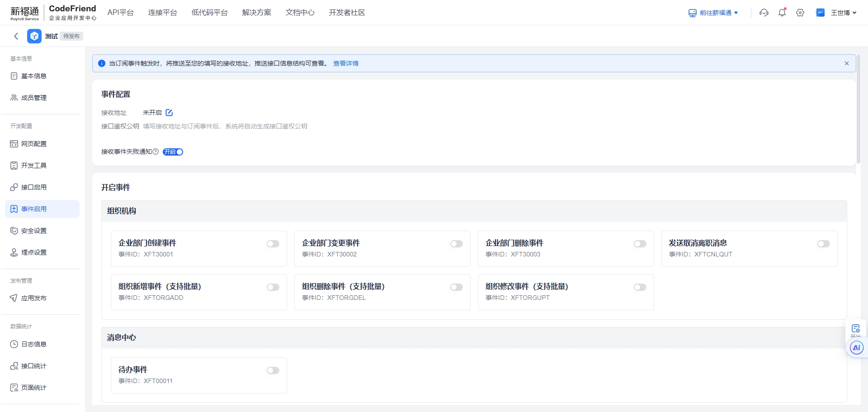Screen dimensions: 868x412
Task: Open 基本信息 in sidebar
Action: coord(42,76)
